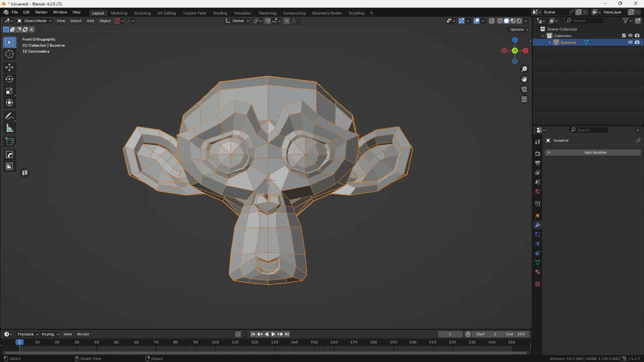Open the Tool properties tab
The image size is (644, 362).
pos(537,143)
